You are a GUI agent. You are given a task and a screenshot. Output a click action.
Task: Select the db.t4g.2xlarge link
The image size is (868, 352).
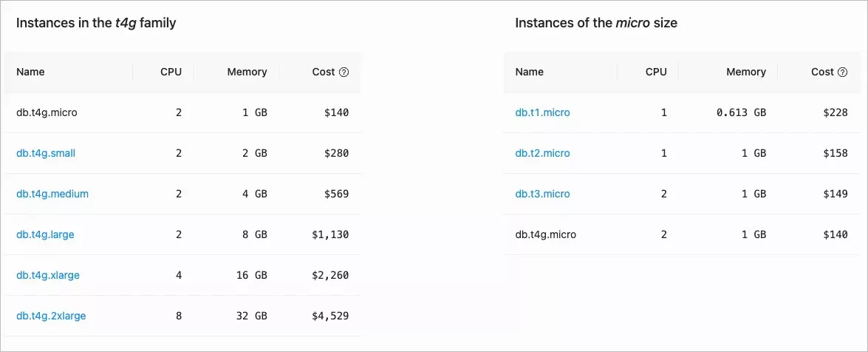point(51,317)
